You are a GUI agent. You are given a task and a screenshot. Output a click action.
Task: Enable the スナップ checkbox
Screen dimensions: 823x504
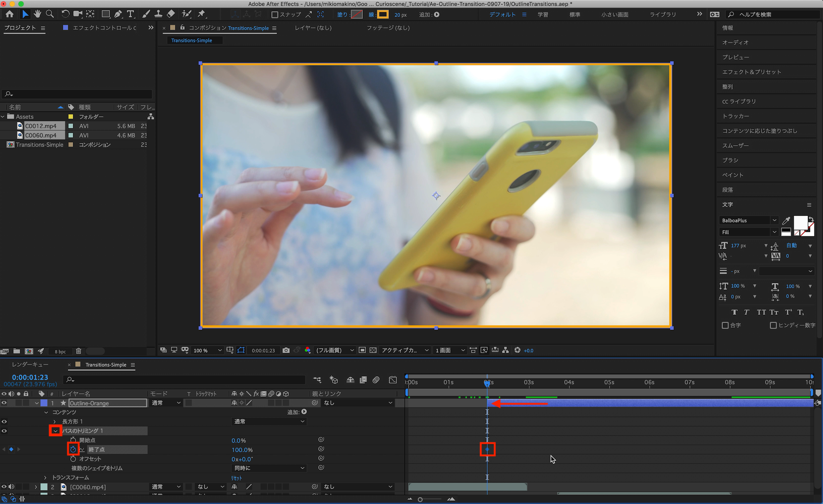[x=275, y=15]
